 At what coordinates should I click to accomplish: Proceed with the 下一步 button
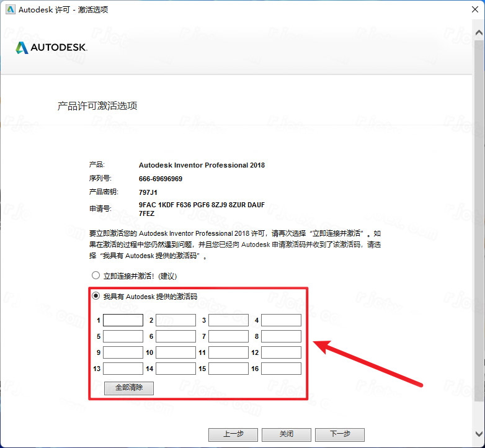(x=340, y=434)
